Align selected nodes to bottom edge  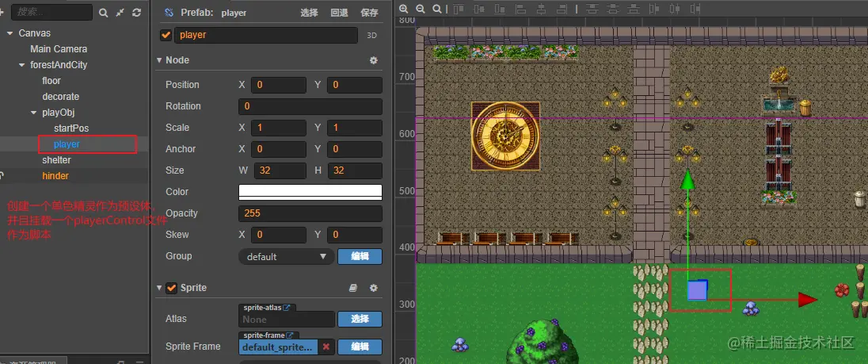pyautogui.click(x=500, y=9)
